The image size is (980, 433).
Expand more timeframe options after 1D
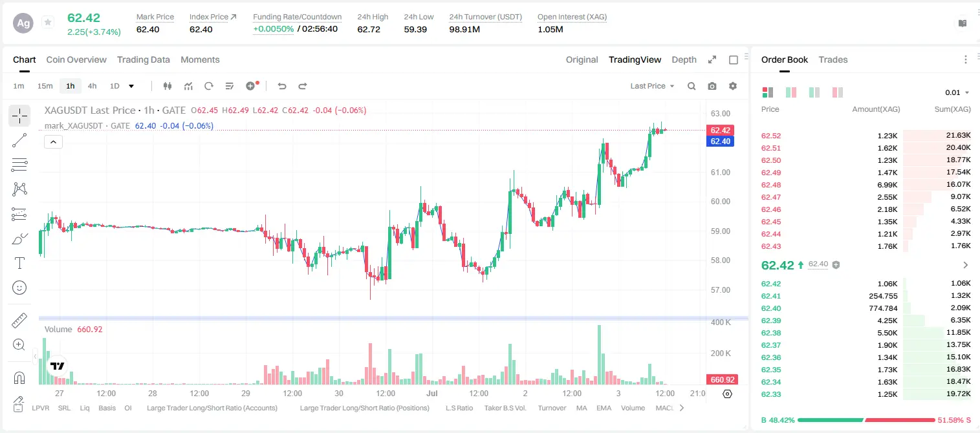[x=132, y=86]
